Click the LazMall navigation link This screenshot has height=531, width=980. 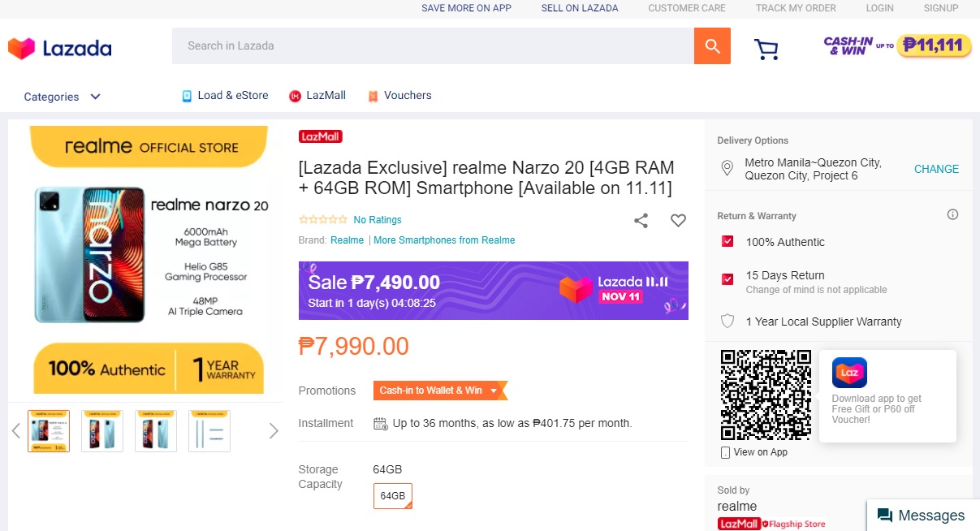[x=326, y=96]
